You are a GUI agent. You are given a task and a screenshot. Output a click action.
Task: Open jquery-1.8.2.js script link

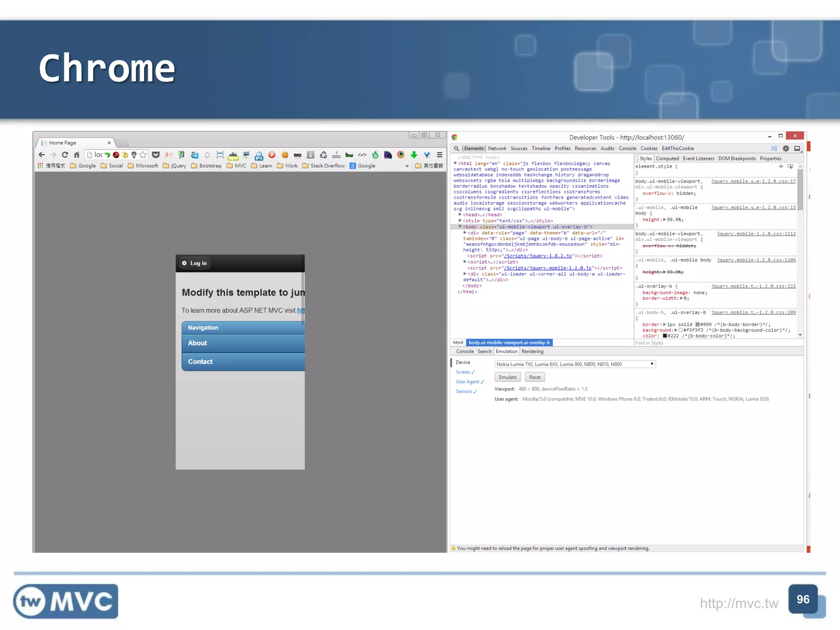[538, 256]
